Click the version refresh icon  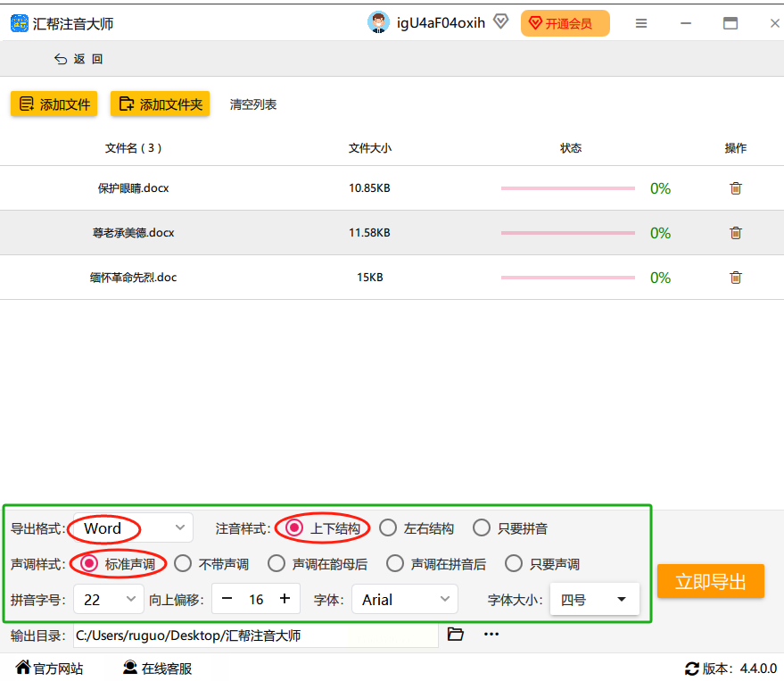(x=691, y=669)
